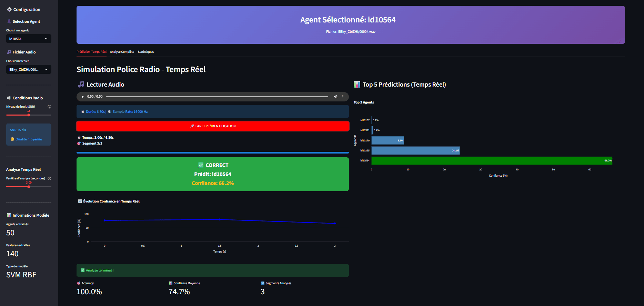This screenshot has height=306, width=644.
Task: Click the Top 5 Prédictions chart icon
Action: pyautogui.click(x=357, y=85)
